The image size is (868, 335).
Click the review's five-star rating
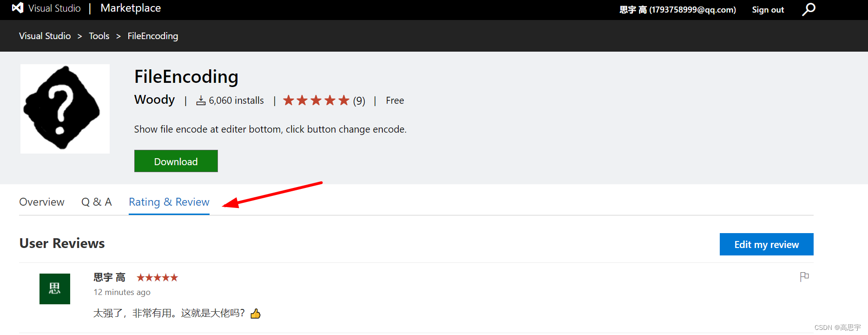tap(157, 278)
